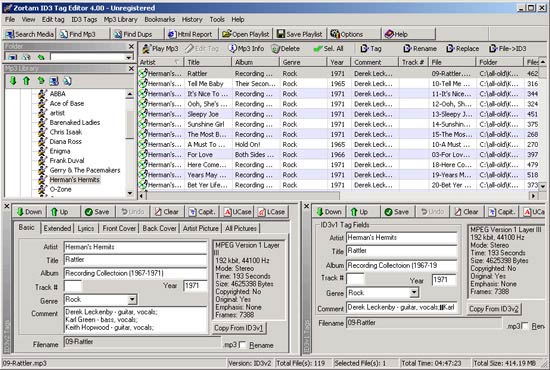Click the Help button with book icon
This screenshot has height=370, width=550.
pos(409,34)
